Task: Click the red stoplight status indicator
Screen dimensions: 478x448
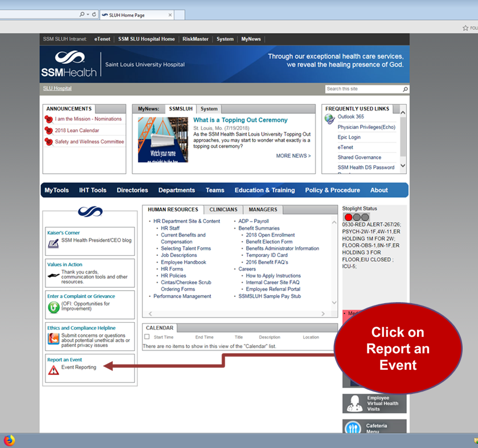Action: (349, 217)
